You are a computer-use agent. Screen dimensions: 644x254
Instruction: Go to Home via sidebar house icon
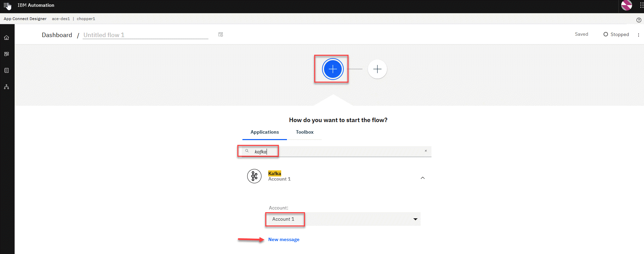click(6, 38)
